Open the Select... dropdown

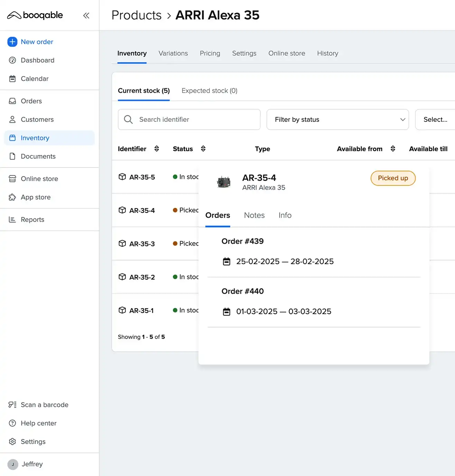[x=435, y=120]
